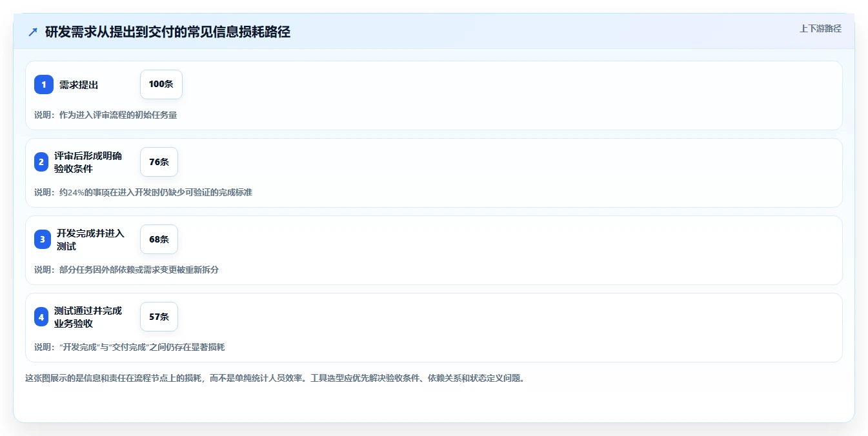
Task: Select the 100条 value pill
Action: (161, 84)
